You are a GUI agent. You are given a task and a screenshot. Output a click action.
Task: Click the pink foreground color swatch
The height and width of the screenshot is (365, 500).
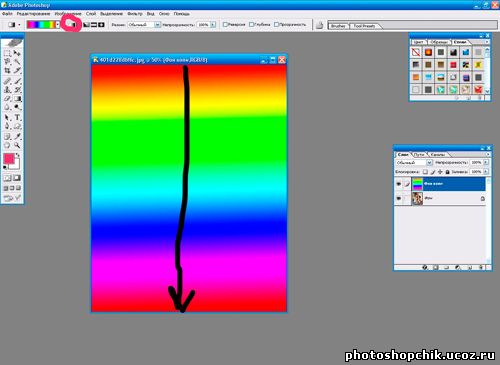pyautogui.click(x=9, y=159)
